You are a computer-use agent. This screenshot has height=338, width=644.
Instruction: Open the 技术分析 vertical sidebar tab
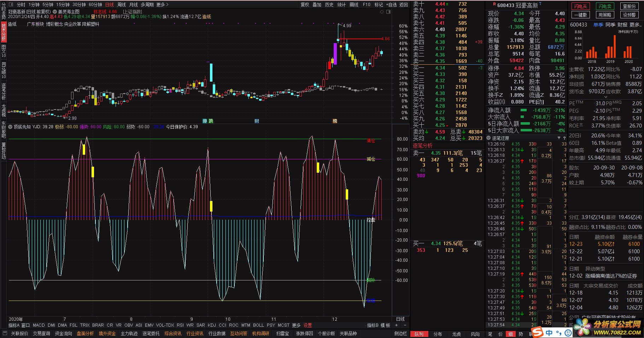[4, 32]
